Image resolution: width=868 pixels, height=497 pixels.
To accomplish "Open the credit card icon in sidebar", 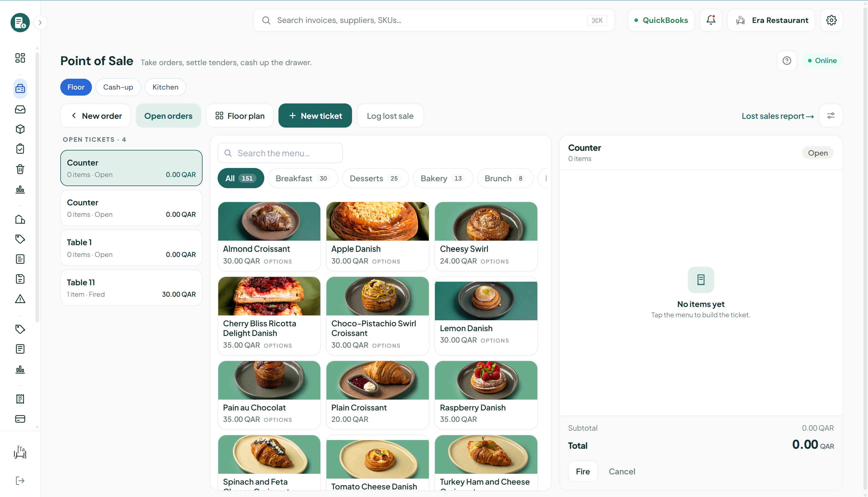I will (x=20, y=419).
